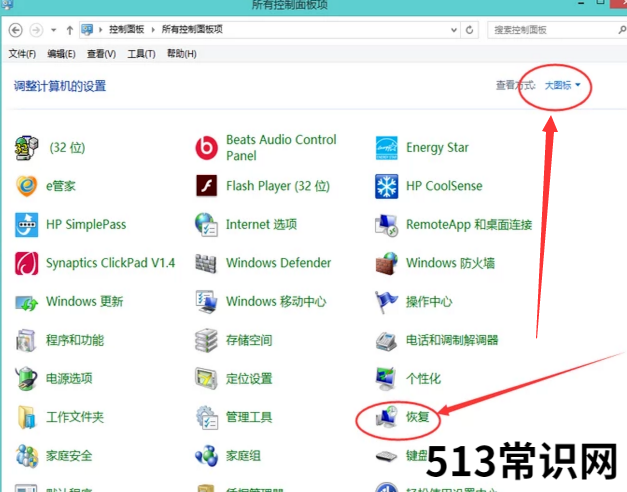This screenshot has width=627, height=492.
Task: Open the 查看方式 大图标 dropdown
Action: 562,85
